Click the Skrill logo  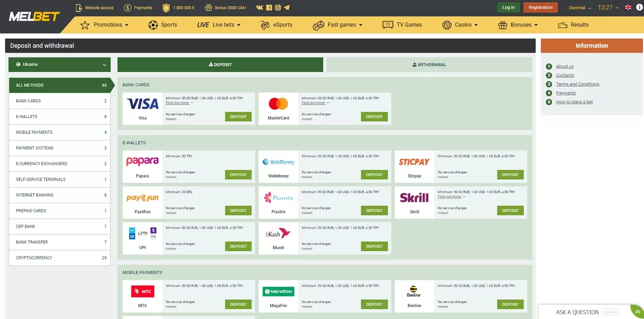(x=414, y=197)
